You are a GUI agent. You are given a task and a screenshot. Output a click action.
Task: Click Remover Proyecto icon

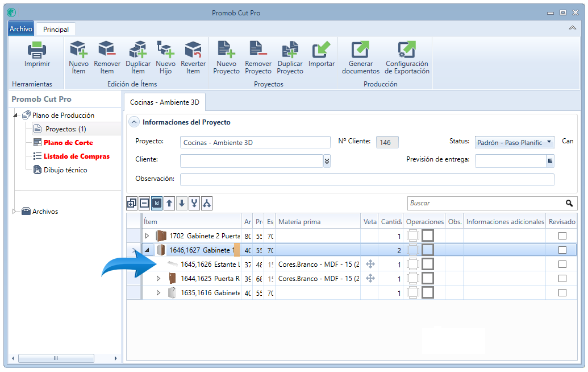(258, 50)
